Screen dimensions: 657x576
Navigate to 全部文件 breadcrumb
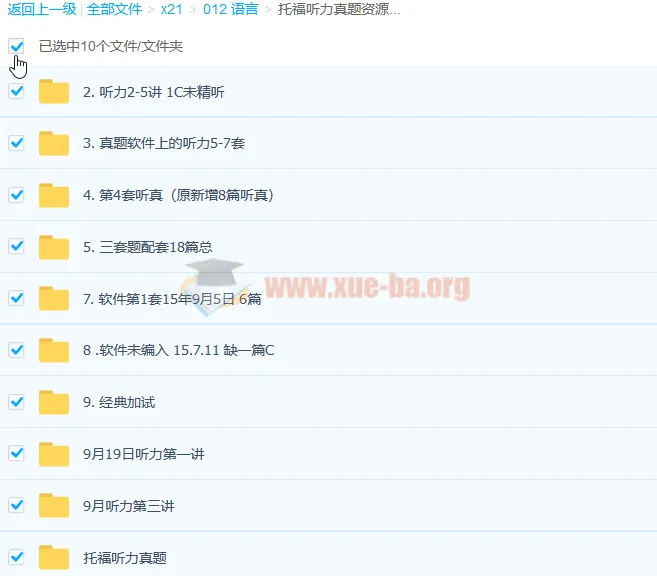(x=114, y=9)
